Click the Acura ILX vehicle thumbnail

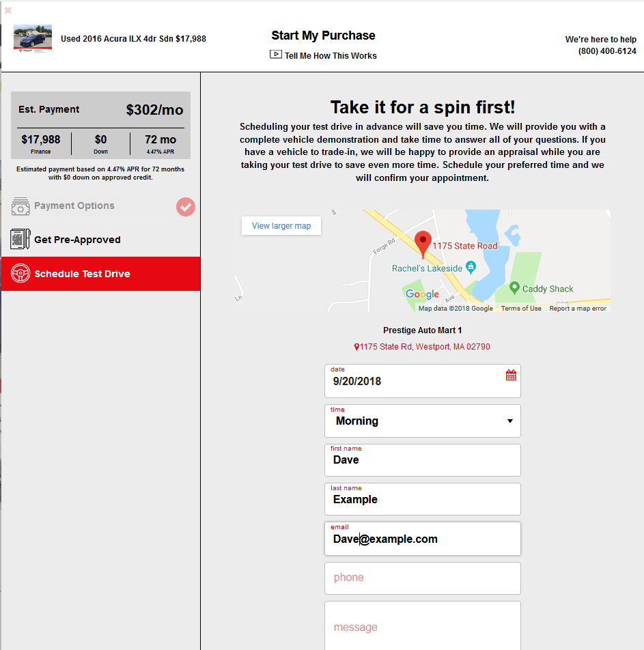pos(33,38)
